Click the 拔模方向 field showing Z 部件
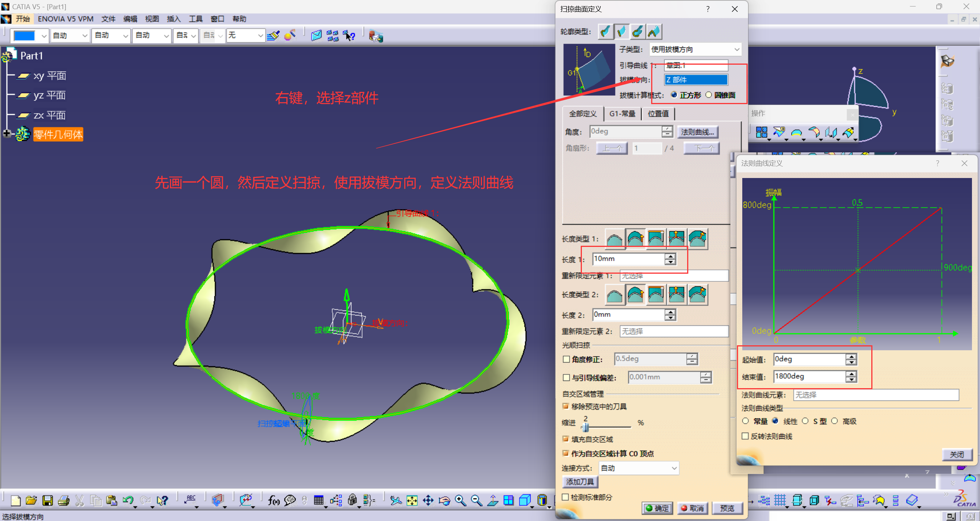Viewport: 980px width, 521px height. pos(696,80)
